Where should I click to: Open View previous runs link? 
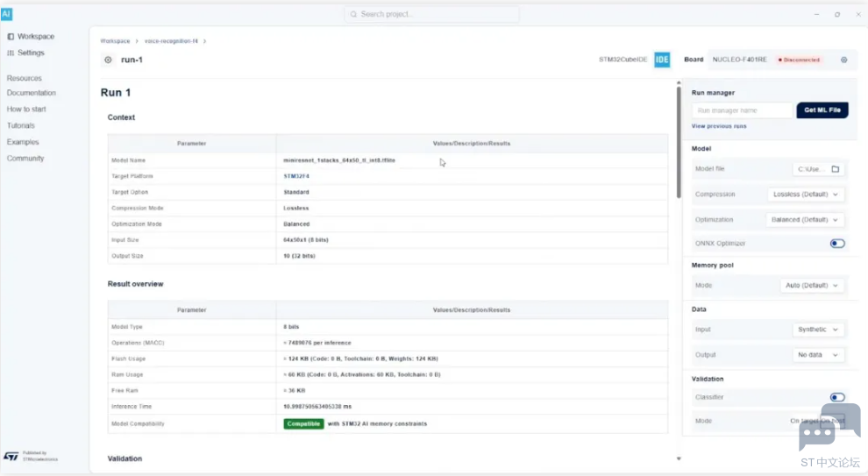coord(719,126)
